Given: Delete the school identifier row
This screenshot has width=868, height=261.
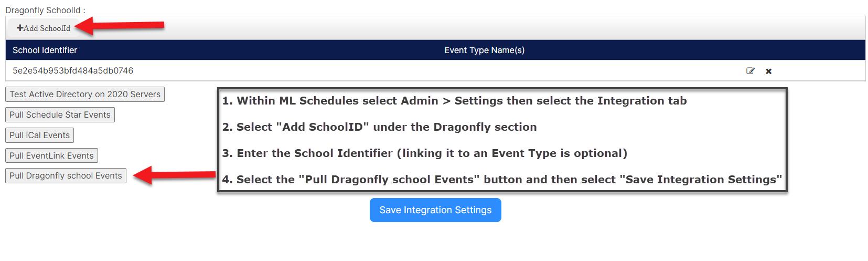Looking at the screenshot, I should [768, 71].
